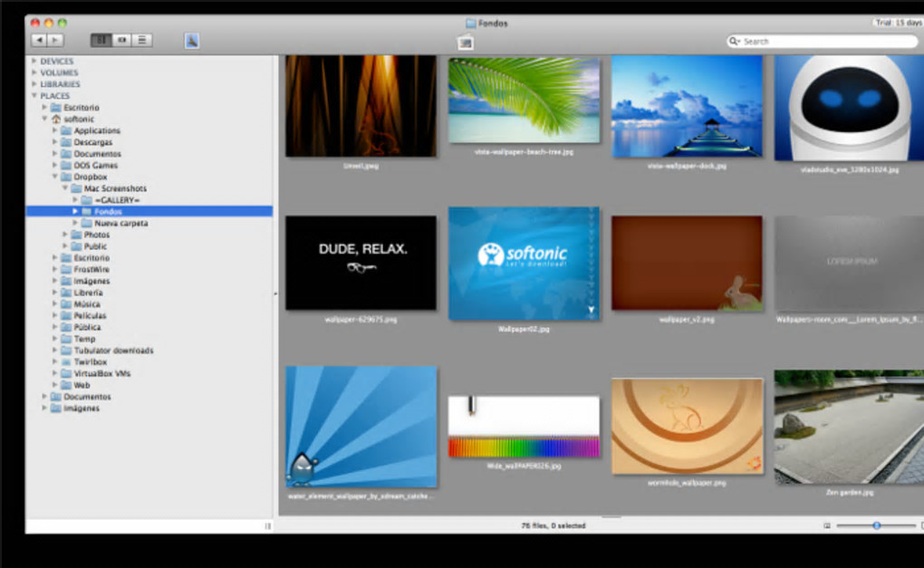Click the Trial 15 days button
This screenshot has height=568, width=924.
[x=897, y=22]
